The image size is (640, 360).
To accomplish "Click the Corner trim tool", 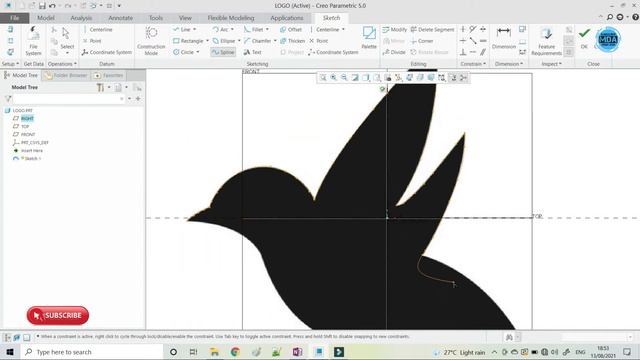I will 422,41.
